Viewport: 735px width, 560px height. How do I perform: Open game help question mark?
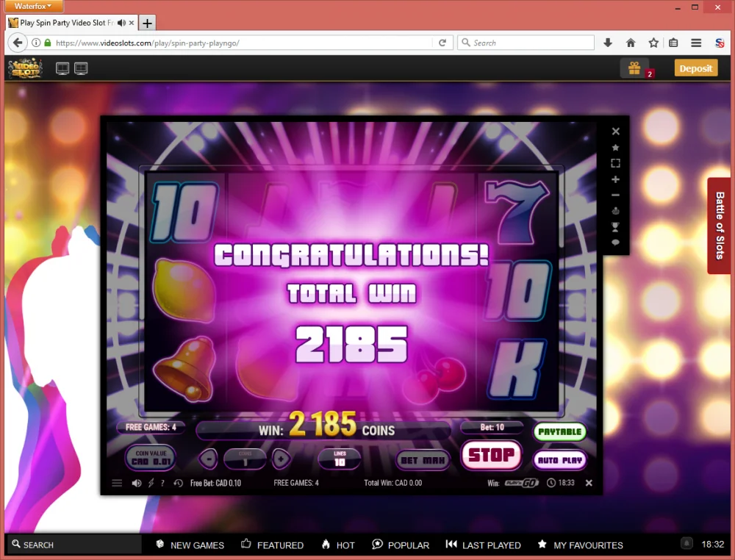click(x=162, y=483)
